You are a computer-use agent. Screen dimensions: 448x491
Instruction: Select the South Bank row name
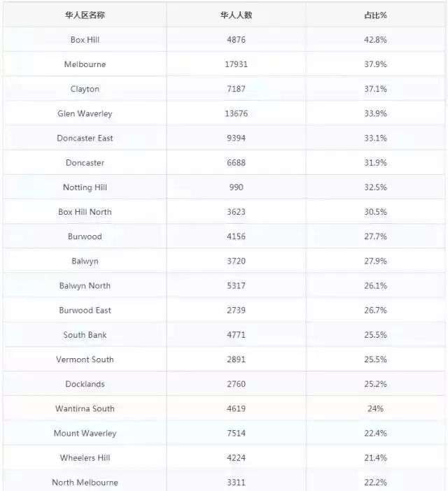(85, 335)
